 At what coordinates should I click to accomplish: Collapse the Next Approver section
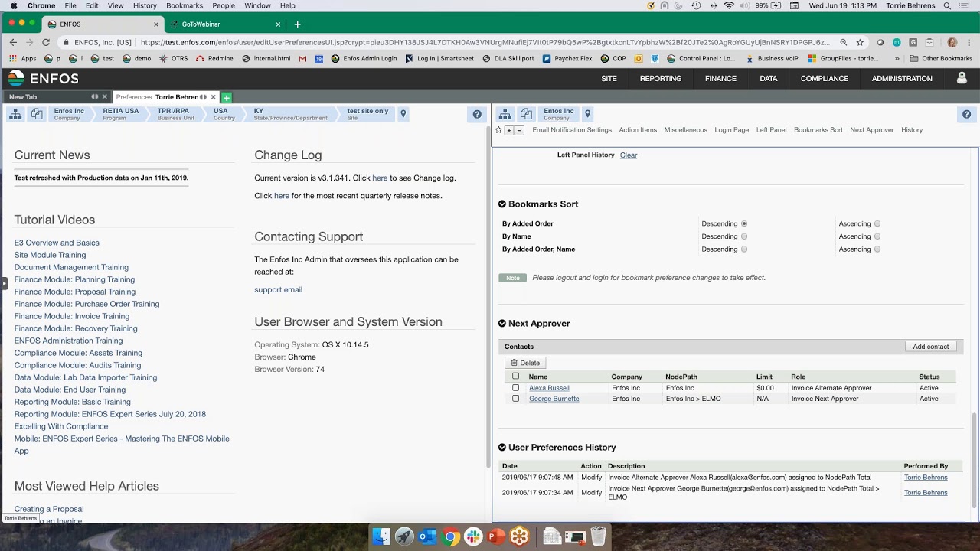pyautogui.click(x=502, y=324)
